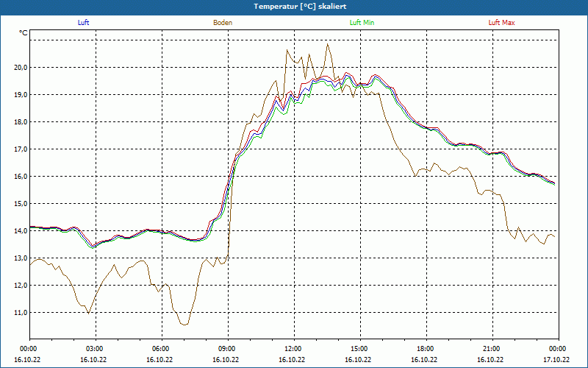
Task: Click the 21:00 time axis label
Action: tap(492, 349)
